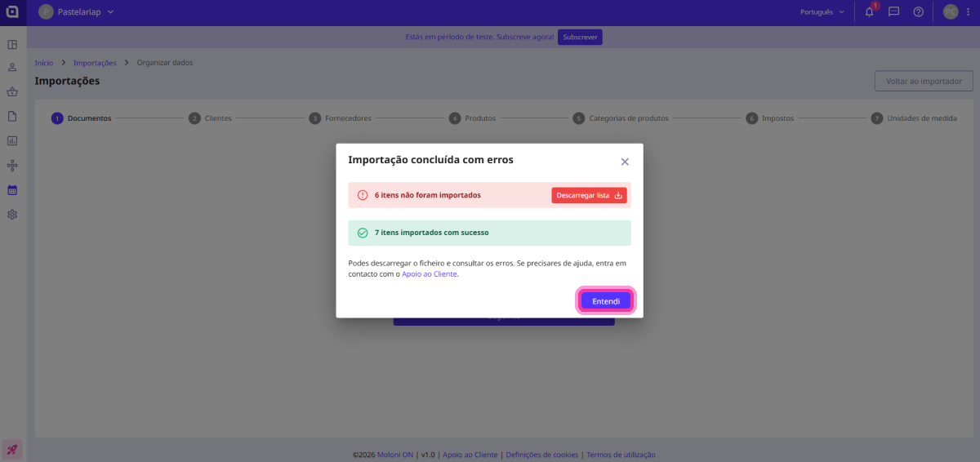Open the chat messages icon
The image size is (980, 462).
click(894, 12)
